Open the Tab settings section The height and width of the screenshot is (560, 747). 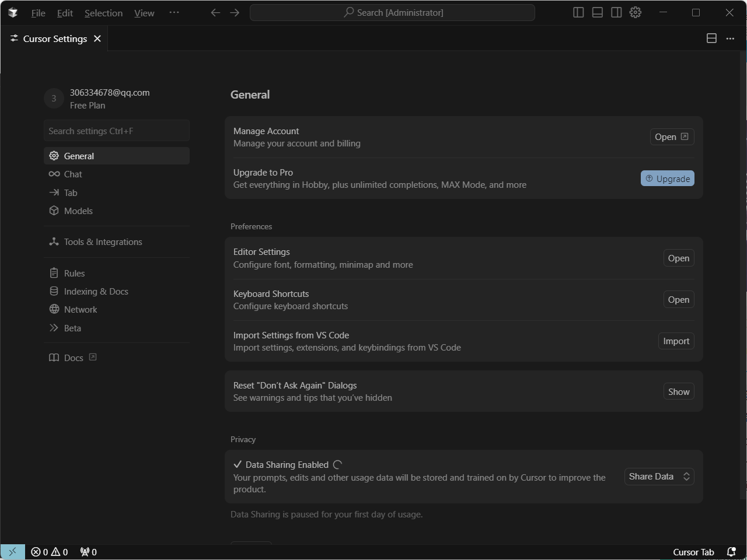click(x=117, y=192)
